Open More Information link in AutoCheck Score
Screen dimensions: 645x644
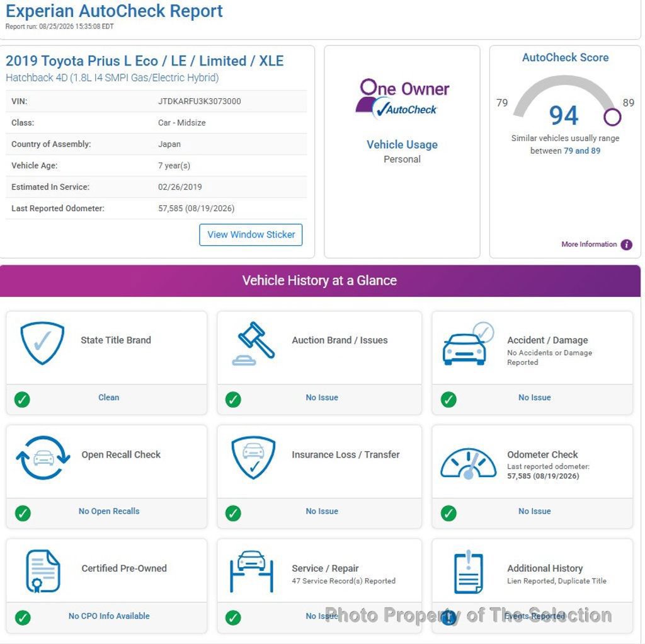click(x=589, y=244)
